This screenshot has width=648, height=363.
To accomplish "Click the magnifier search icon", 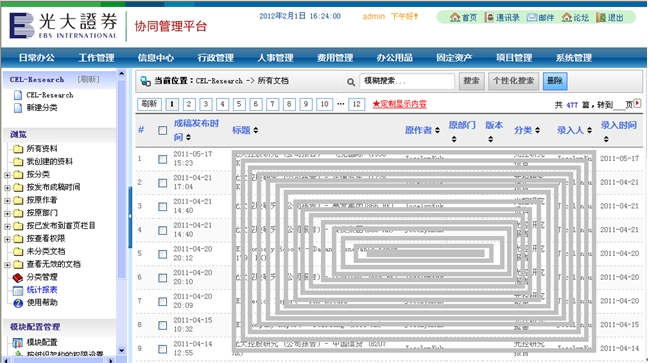I will click(x=351, y=82).
